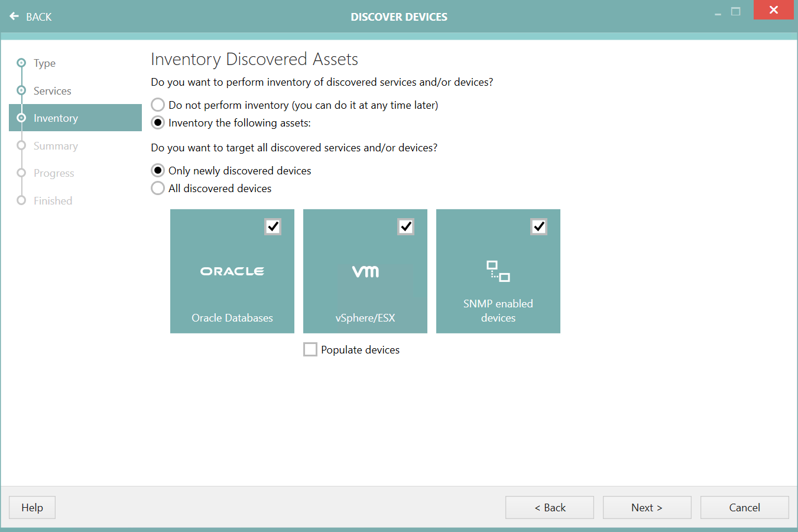Select the vSphere/ESX VM icon

365,271
